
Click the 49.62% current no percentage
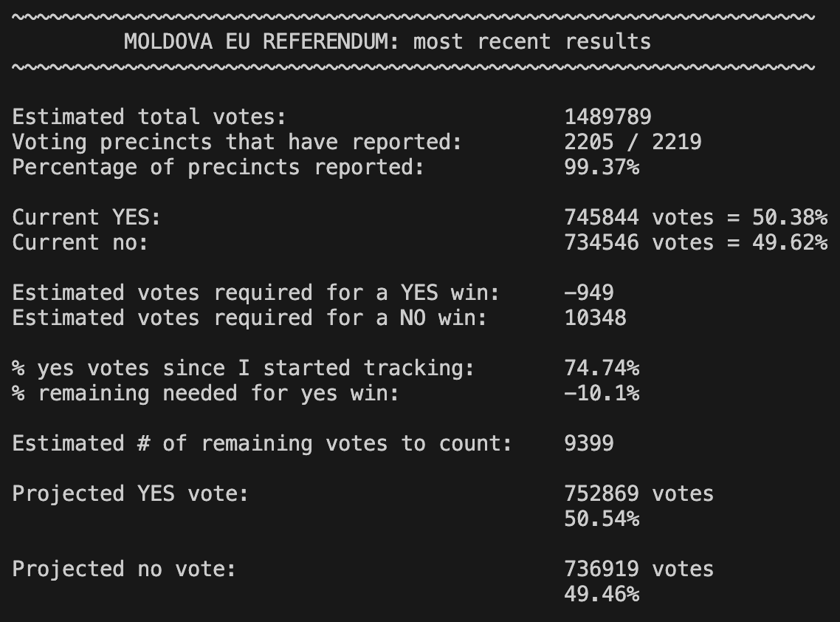790,242
